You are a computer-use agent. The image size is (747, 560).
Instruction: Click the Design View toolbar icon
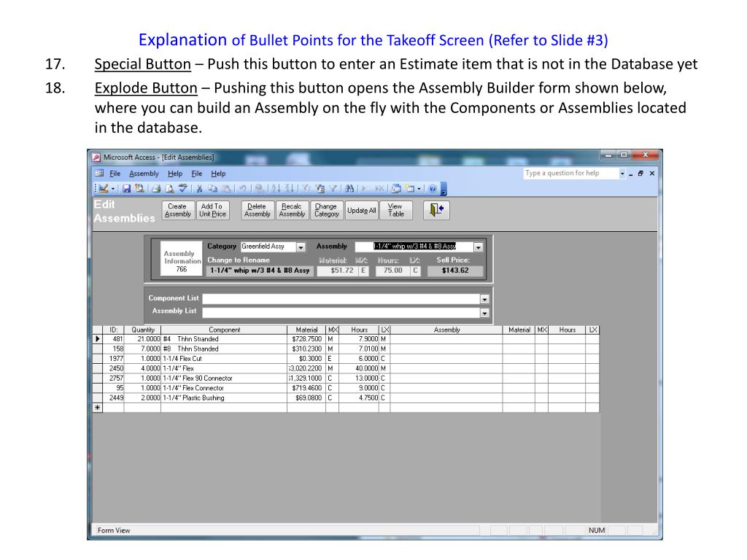point(104,189)
